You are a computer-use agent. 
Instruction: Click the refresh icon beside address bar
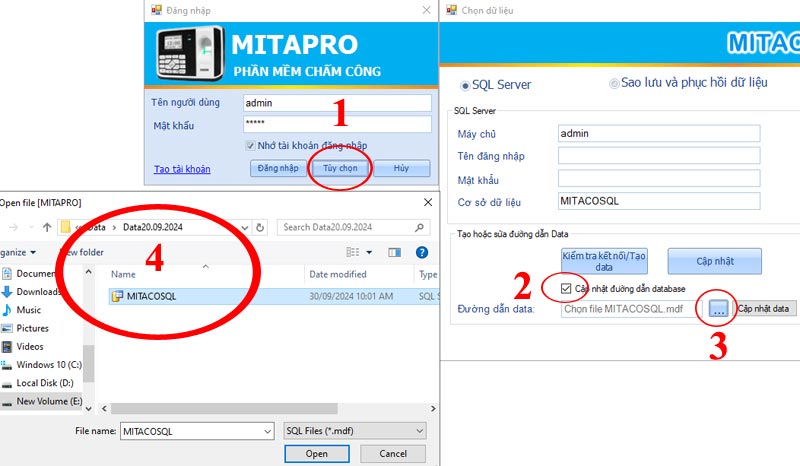(x=260, y=227)
